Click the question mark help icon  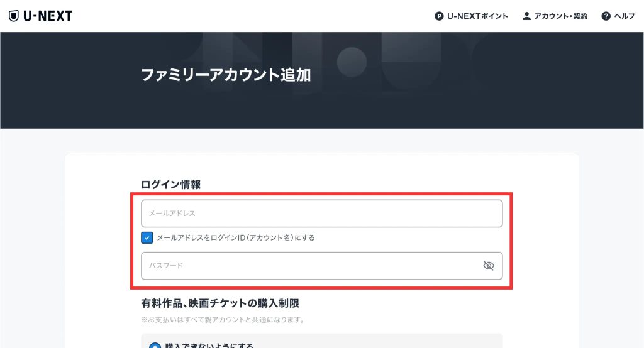point(606,16)
